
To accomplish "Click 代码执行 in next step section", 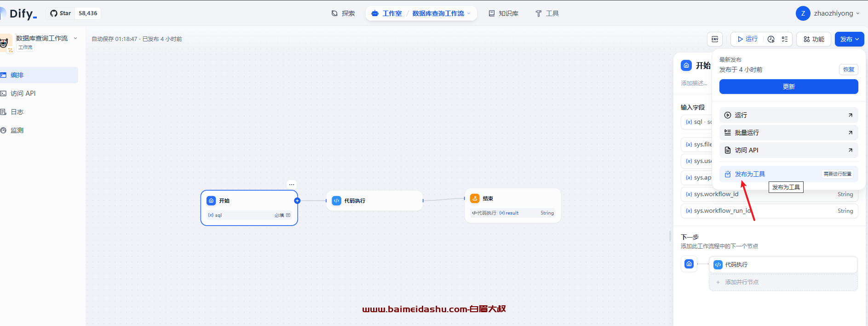I will point(783,265).
